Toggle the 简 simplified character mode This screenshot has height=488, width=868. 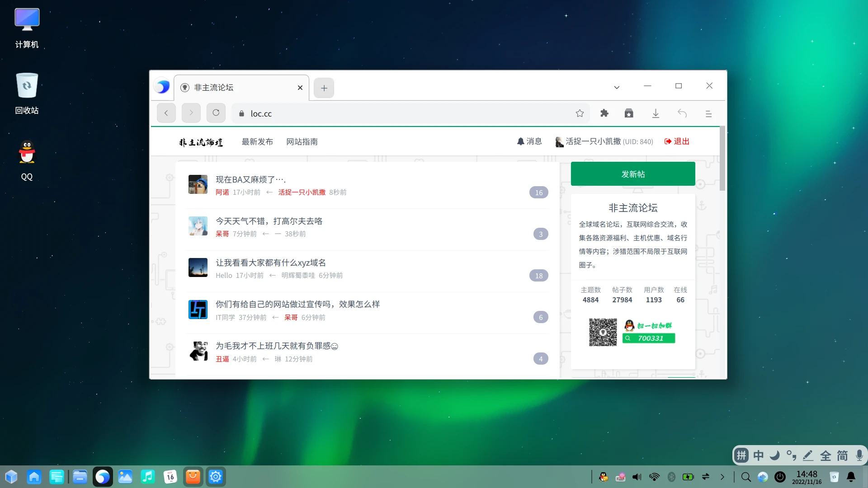click(x=842, y=455)
